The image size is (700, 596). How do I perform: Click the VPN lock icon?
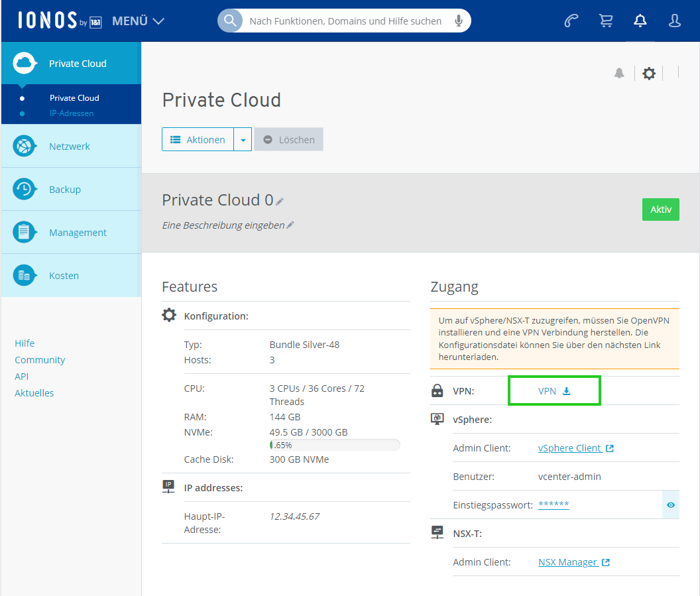pos(437,390)
